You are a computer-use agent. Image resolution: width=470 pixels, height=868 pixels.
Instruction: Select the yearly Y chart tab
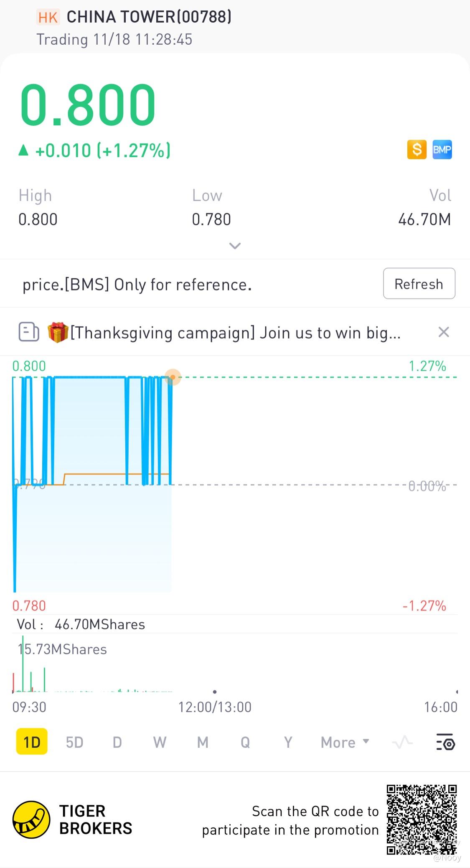click(288, 742)
